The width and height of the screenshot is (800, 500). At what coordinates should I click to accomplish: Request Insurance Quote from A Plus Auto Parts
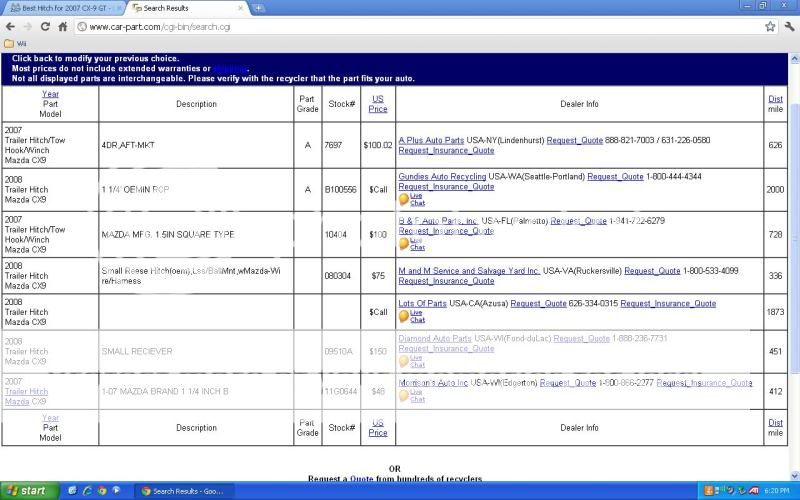(x=446, y=151)
